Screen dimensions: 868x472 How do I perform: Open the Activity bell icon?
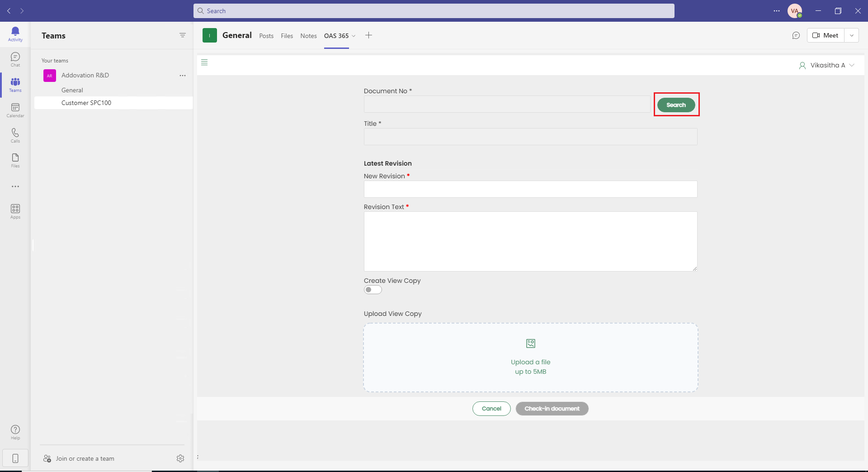pyautogui.click(x=15, y=33)
